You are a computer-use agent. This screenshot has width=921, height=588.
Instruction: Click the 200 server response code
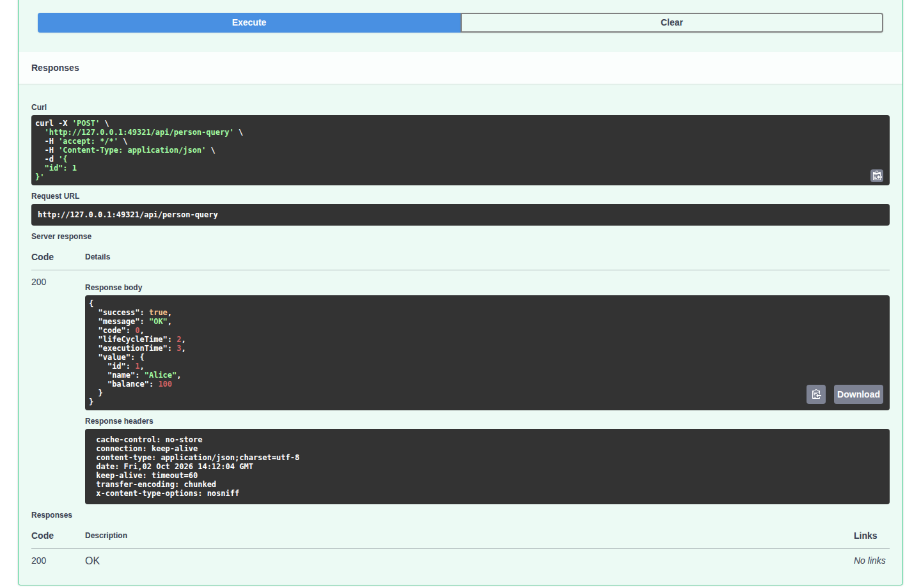pos(39,282)
